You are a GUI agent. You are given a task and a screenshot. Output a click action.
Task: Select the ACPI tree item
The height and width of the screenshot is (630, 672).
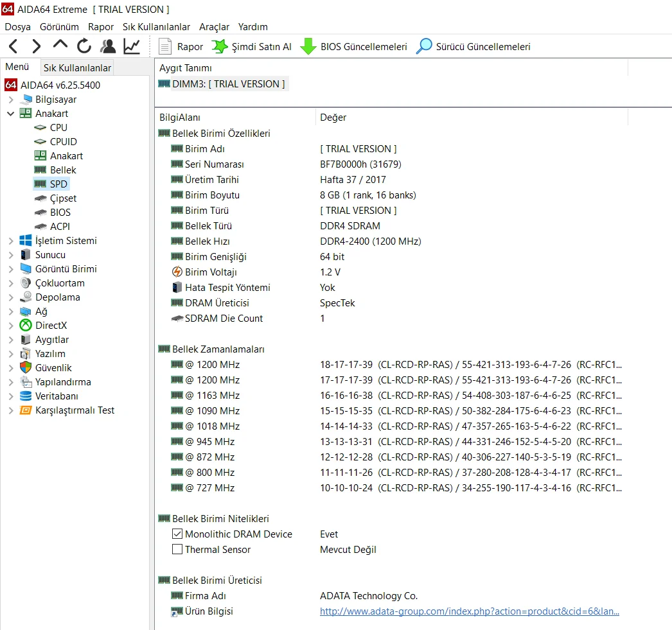click(x=60, y=227)
